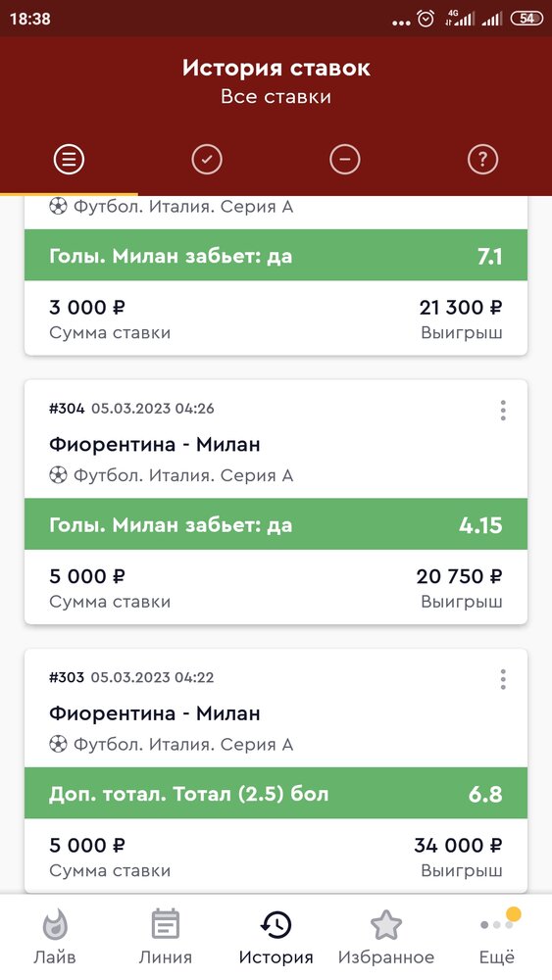Image resolution: width=552 pixels, height=980 pixels.
Task: Select the История tab
Action: [x=276, y=937]
